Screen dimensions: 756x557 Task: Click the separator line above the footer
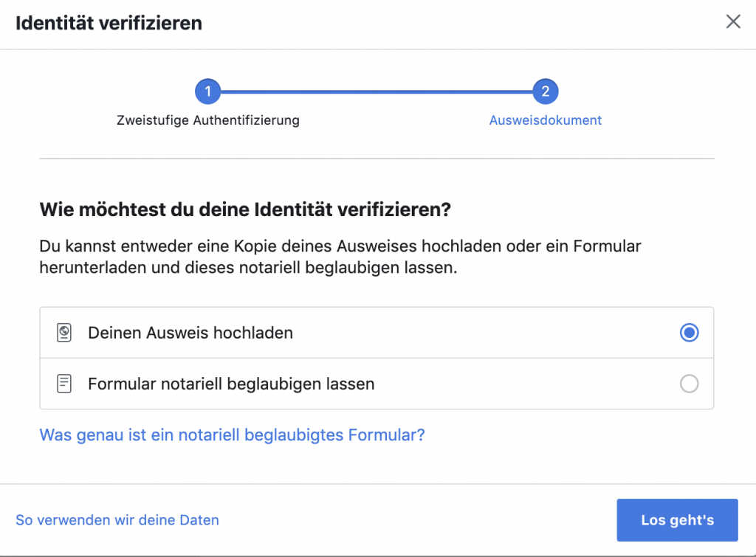[x=378, y=484]
